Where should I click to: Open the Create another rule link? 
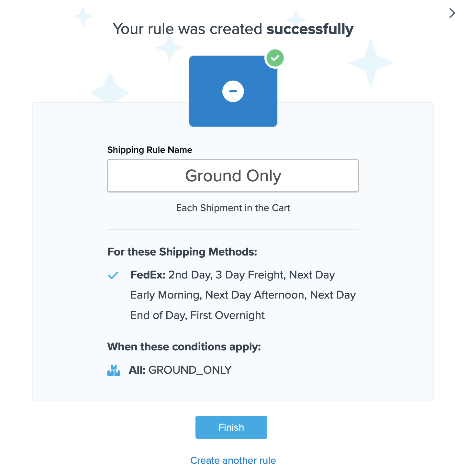coord(233,460)
